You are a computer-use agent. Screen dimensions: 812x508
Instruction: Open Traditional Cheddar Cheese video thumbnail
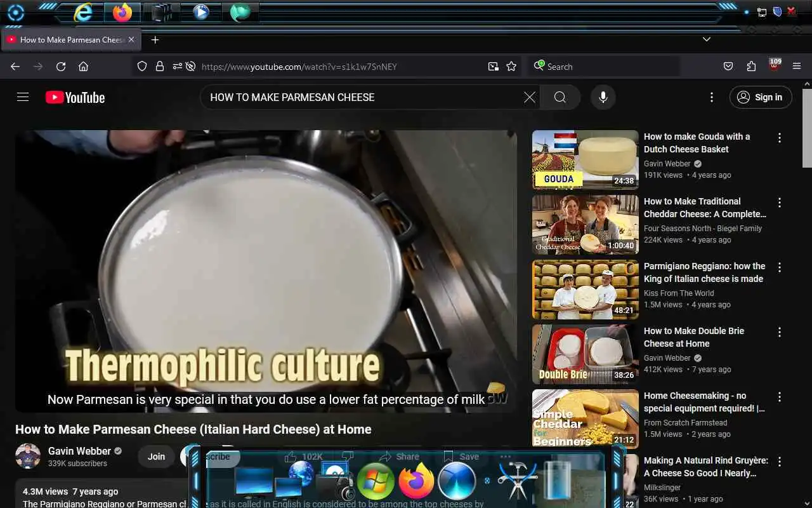click(x=585, y=225)
